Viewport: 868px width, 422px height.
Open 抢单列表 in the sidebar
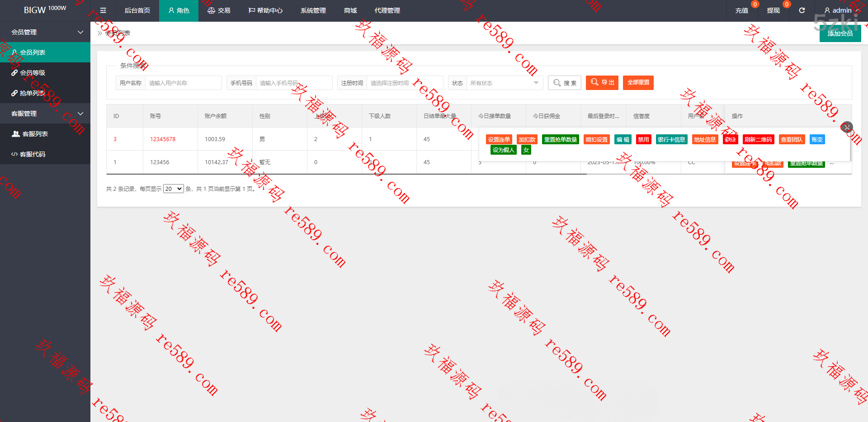pos(33,93)
